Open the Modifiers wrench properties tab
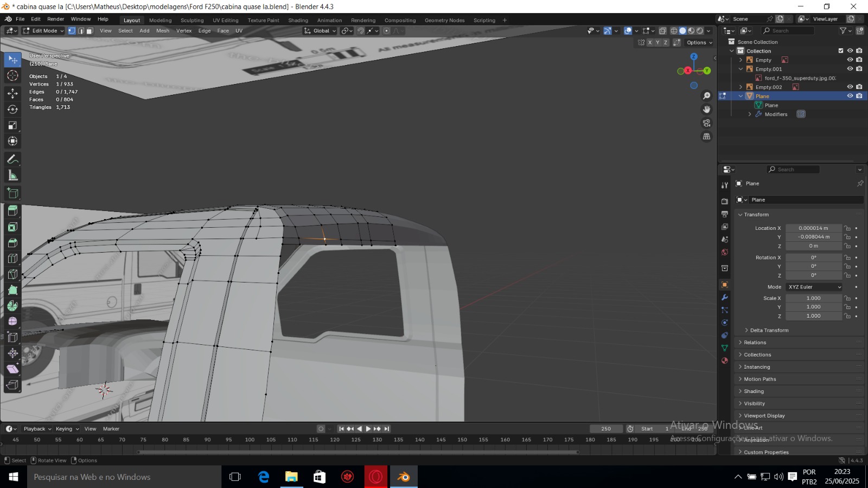 (724, 298)
